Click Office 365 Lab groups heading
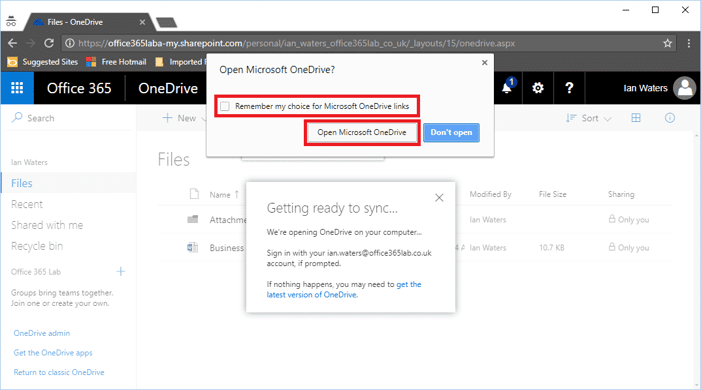701x390 pixels. [x=36, y=271]
